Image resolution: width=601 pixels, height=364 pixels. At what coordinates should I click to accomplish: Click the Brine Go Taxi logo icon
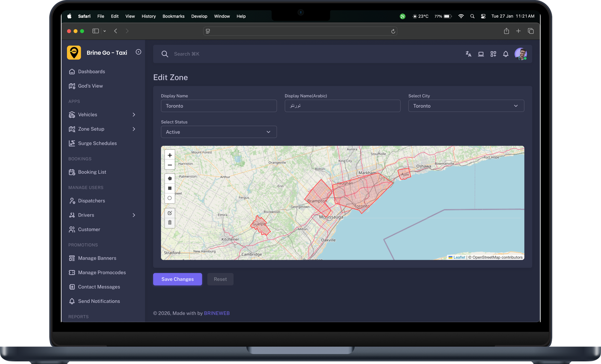(x=74, y=53)
